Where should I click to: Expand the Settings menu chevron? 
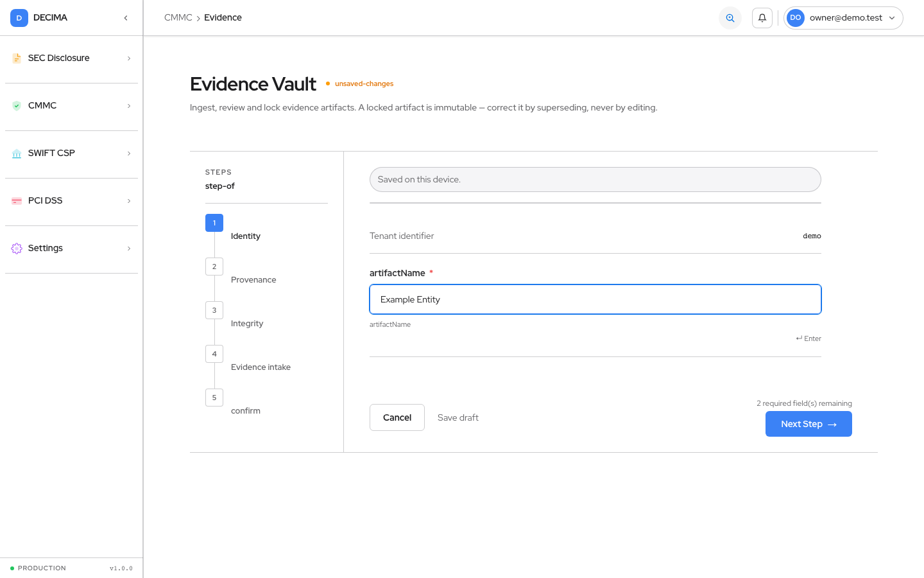(129, 249)
